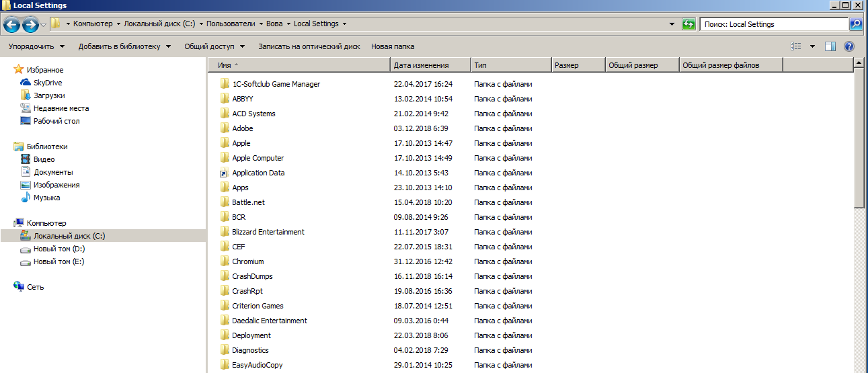Click 'Вова' breadcrumb segment
The height and width of the screenshot is (373, 868).
coord(274,24)
